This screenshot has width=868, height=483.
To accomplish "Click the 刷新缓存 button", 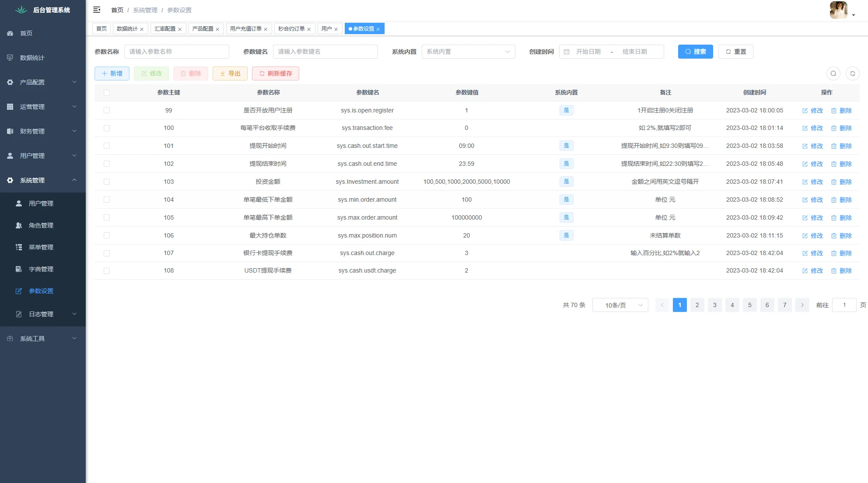I will pyautogui.click(x=275, y=73).
